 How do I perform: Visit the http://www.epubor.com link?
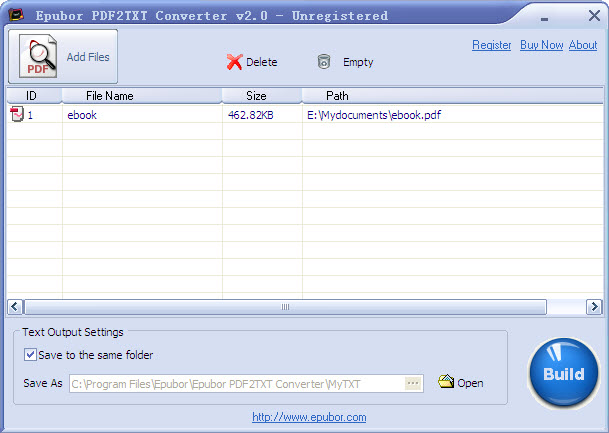coord(309,417)
